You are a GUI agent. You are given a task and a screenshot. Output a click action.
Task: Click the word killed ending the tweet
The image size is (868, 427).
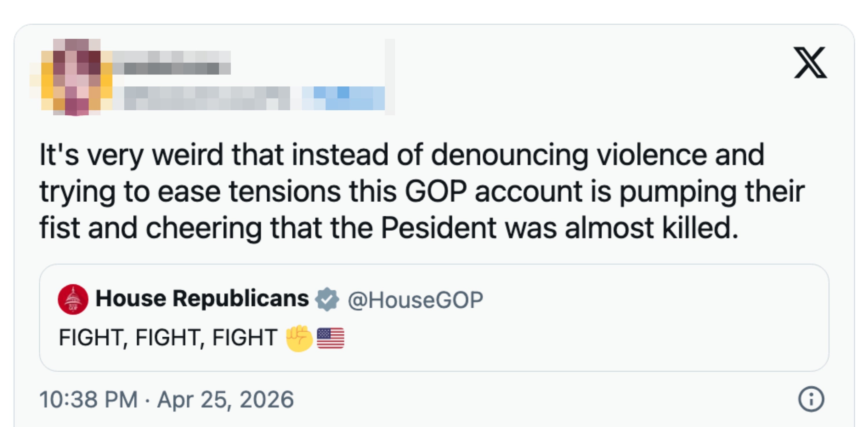(700, 228)
